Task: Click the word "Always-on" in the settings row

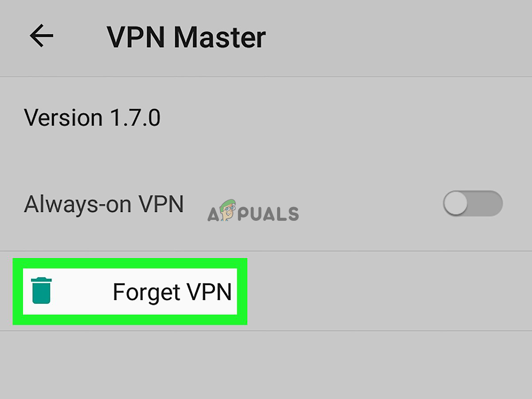Action: coord(78,204)
